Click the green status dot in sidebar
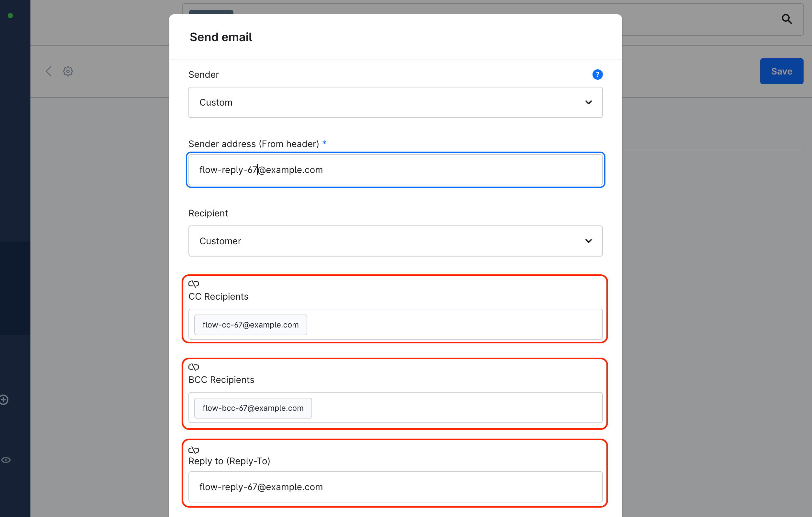Image resolution: width=812 pixels, height=517 pixels. 10,16
